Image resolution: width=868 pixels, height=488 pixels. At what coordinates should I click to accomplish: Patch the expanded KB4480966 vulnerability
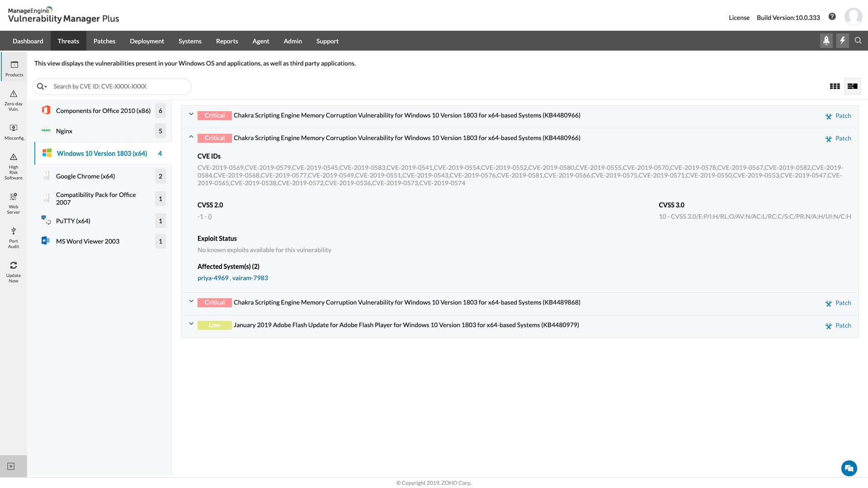[838, 138]
